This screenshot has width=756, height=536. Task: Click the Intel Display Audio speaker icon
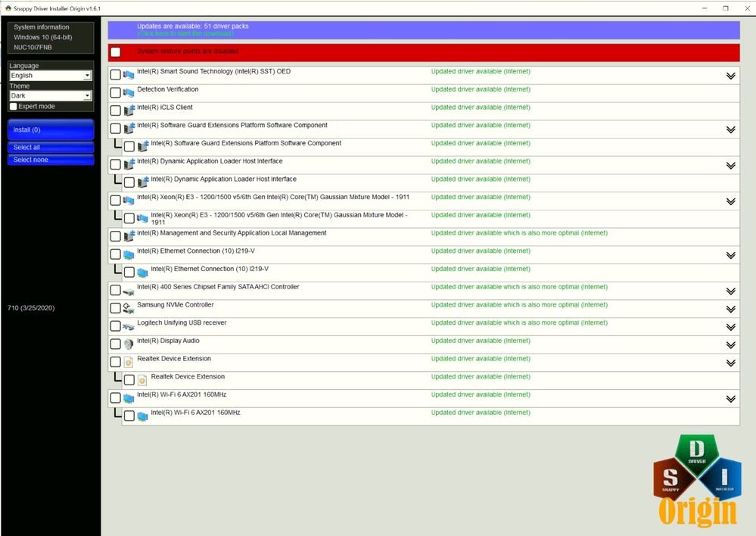(x=128, y=344)
